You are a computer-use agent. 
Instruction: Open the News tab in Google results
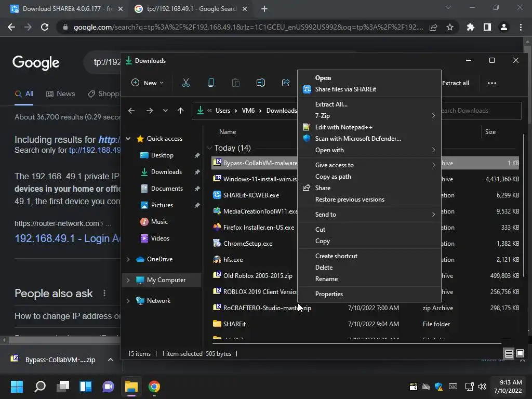(60, 94)
